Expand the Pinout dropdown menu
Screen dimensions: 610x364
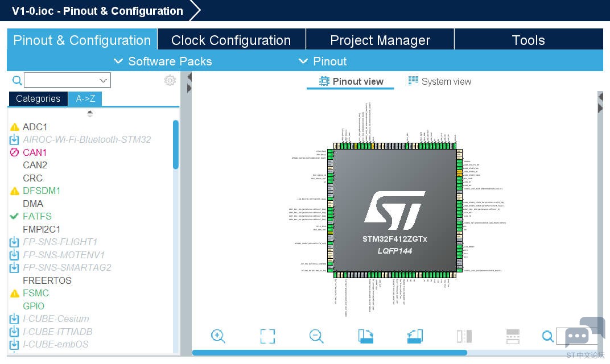click(x=322, y=61)
